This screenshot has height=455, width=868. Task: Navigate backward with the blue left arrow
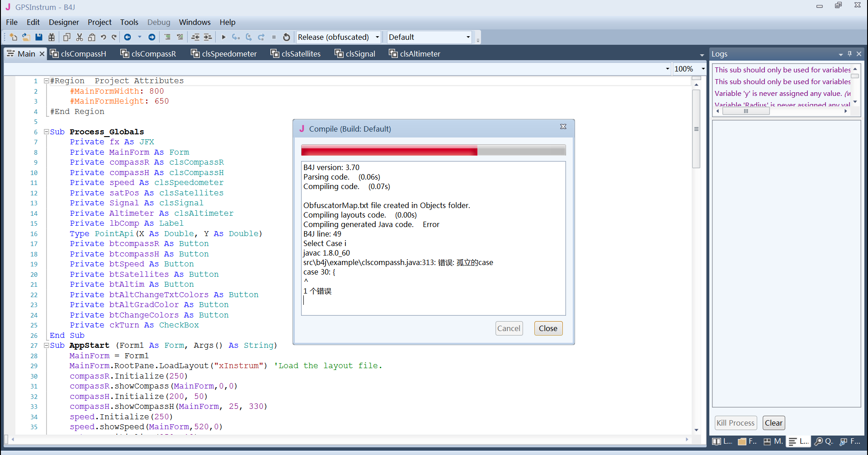[x=127, y=37]
